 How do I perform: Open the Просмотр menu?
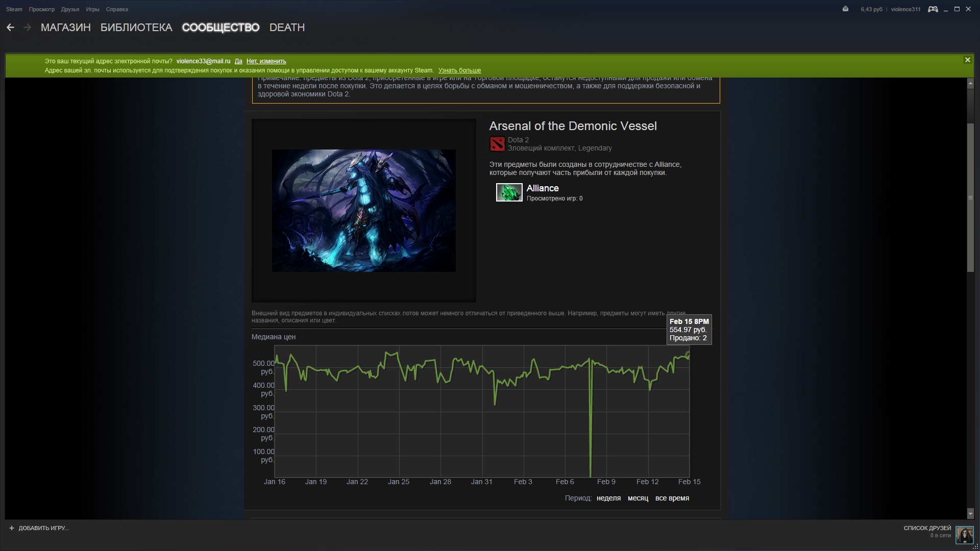pos(42,9)
